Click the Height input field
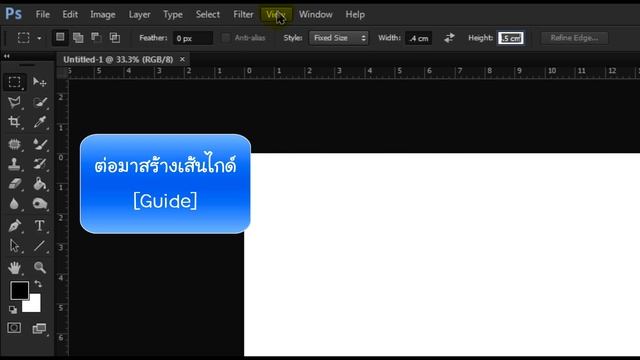 click(511, 38)
